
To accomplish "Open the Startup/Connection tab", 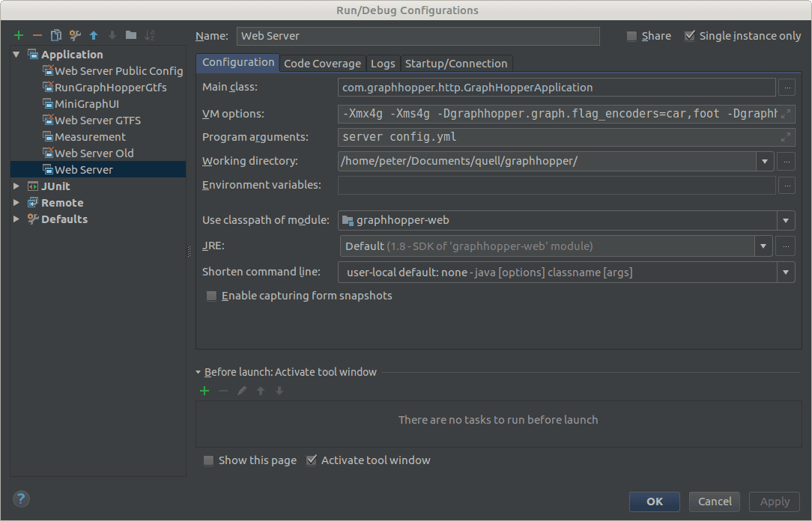I will (x=456, y=64).
